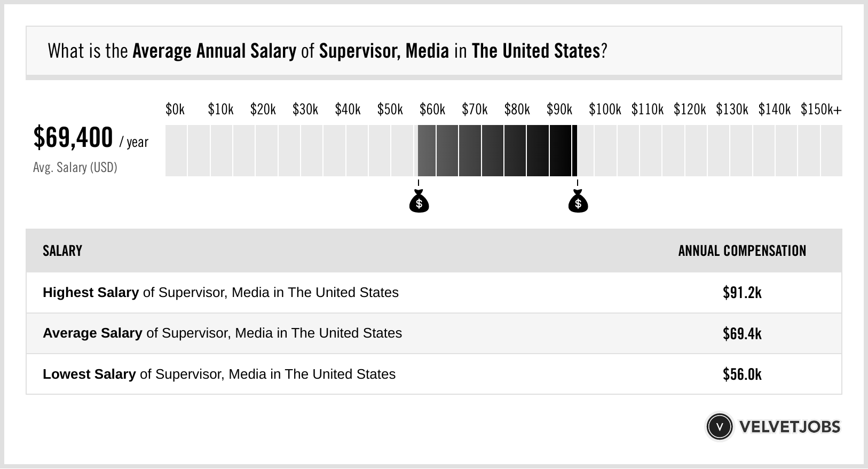
Task: Click the $60k scale label
Action: (432, 110)
